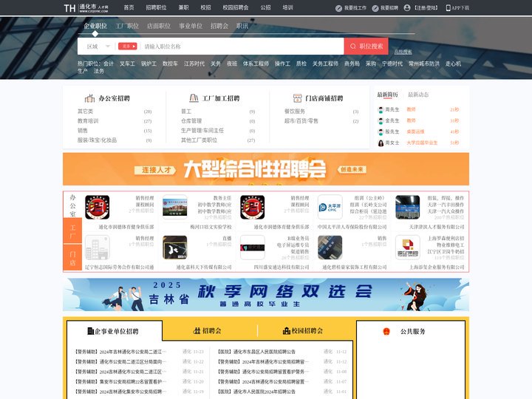This screenshot has height=399, width=532.
Task: Select the 招聘会 search tab
Action: pos(219,26)
